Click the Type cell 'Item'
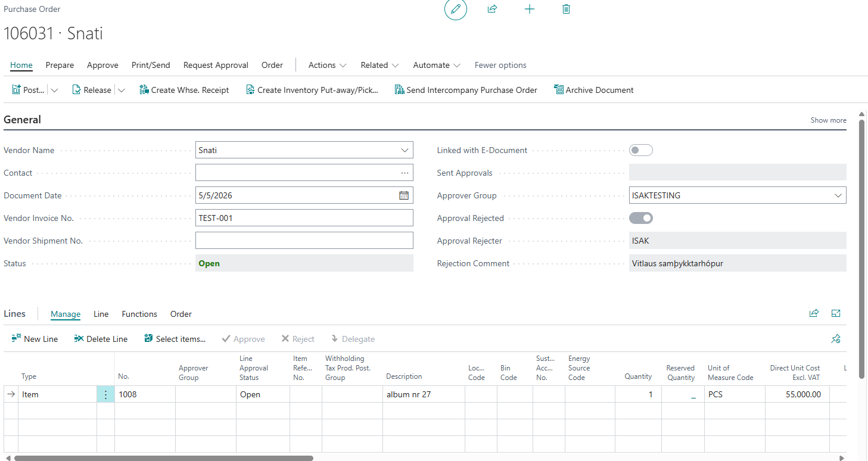 click(57, 394)
